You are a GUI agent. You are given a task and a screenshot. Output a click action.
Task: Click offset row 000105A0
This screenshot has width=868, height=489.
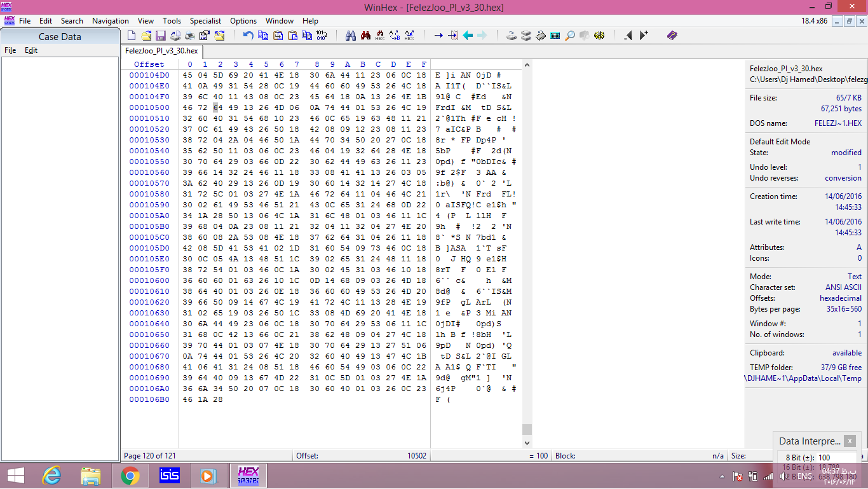(149, 216)
